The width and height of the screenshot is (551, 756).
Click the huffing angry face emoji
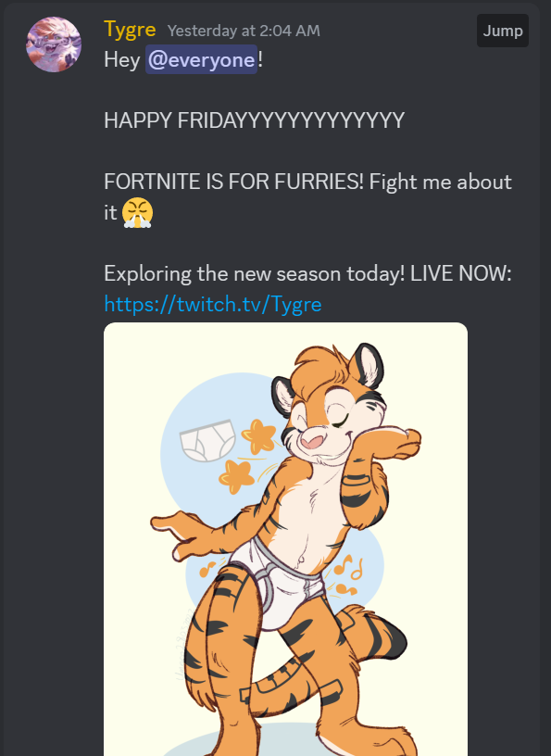(x=137, y=213)
